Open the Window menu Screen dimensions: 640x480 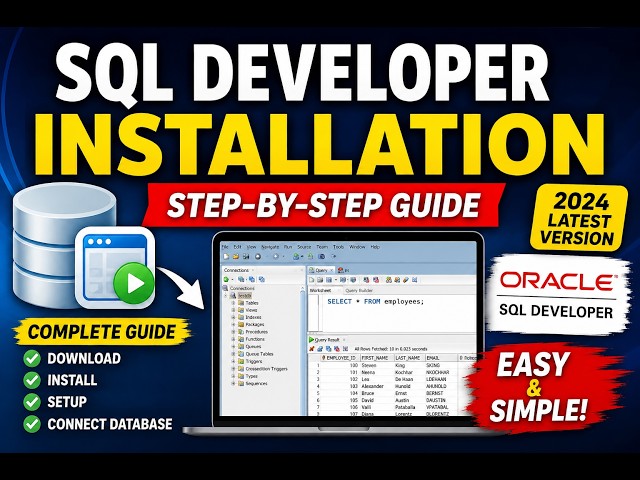tap(357, 247)
